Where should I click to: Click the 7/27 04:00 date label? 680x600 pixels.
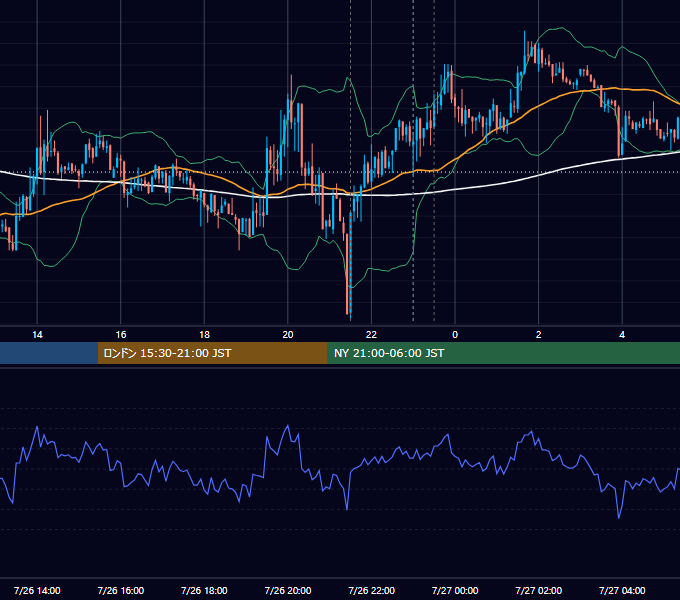point(622,590)
